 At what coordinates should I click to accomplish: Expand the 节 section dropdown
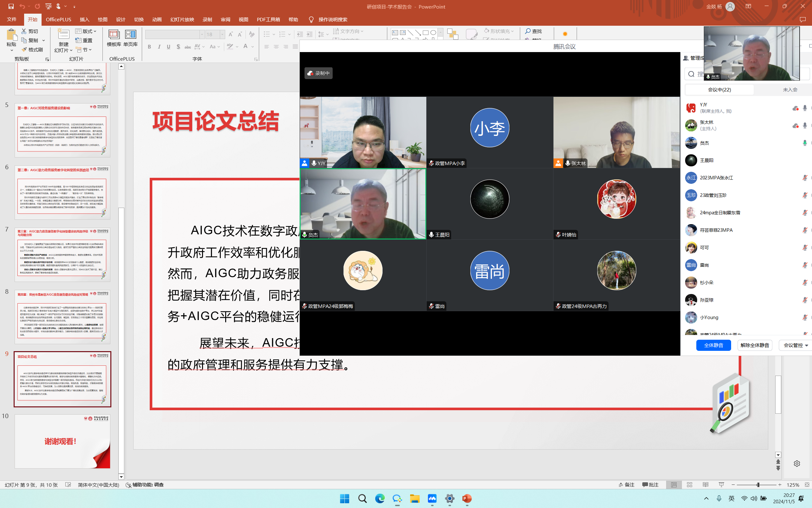click(84, 50)
